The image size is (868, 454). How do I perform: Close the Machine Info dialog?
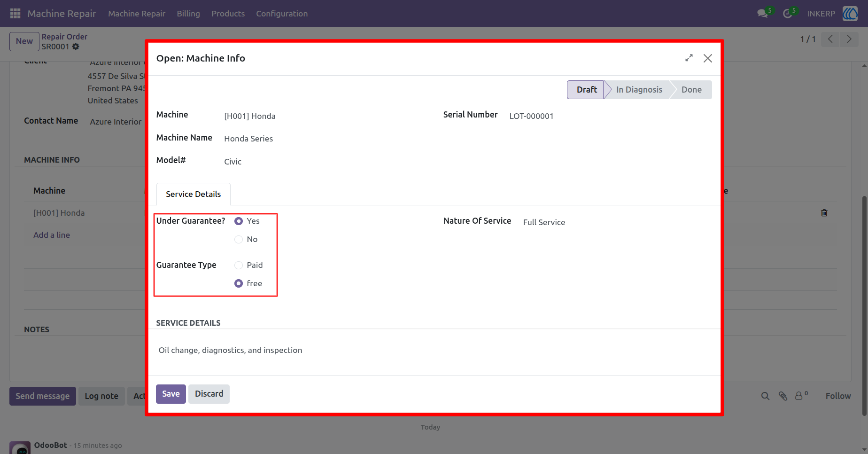708,58
